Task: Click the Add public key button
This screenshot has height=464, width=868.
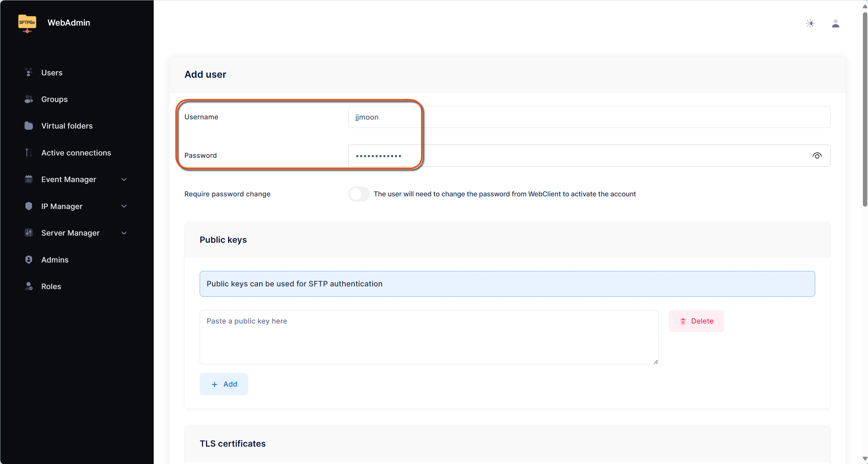Action: (224, 384)
